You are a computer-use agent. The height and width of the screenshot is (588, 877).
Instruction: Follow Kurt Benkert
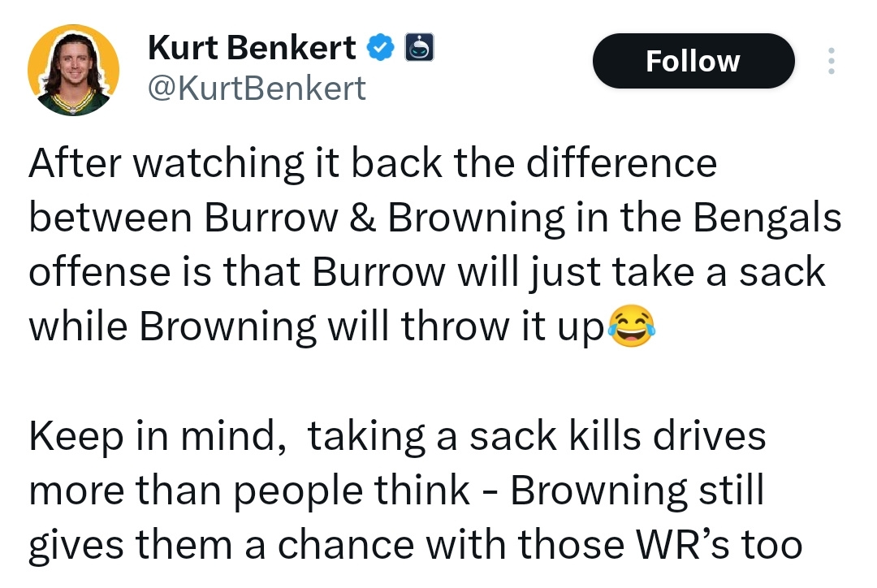coord(693,61)
